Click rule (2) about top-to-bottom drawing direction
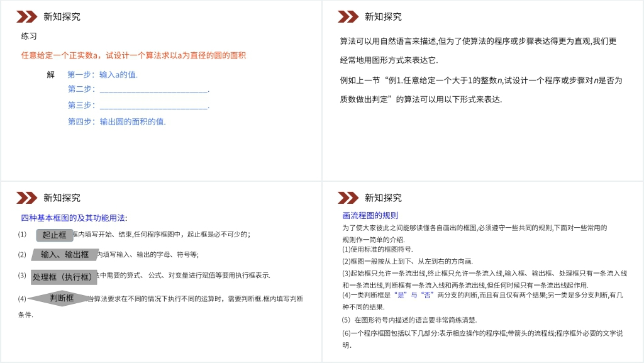644x363 pixels. (x=408, y=261)
